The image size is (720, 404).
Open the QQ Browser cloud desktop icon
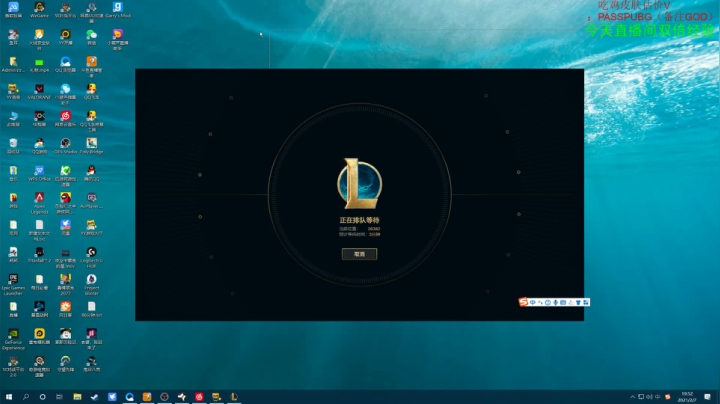[65, 64]
